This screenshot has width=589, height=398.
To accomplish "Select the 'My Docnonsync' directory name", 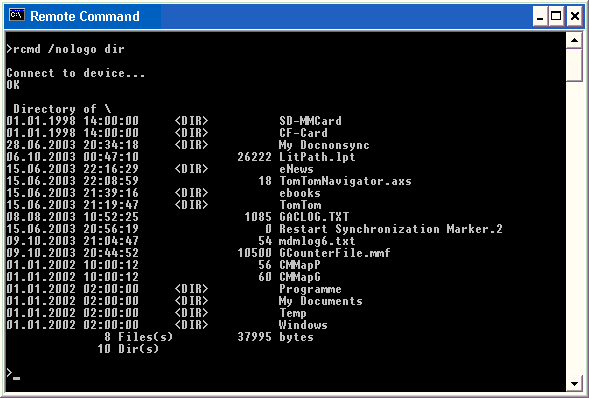I will [324, 145].
